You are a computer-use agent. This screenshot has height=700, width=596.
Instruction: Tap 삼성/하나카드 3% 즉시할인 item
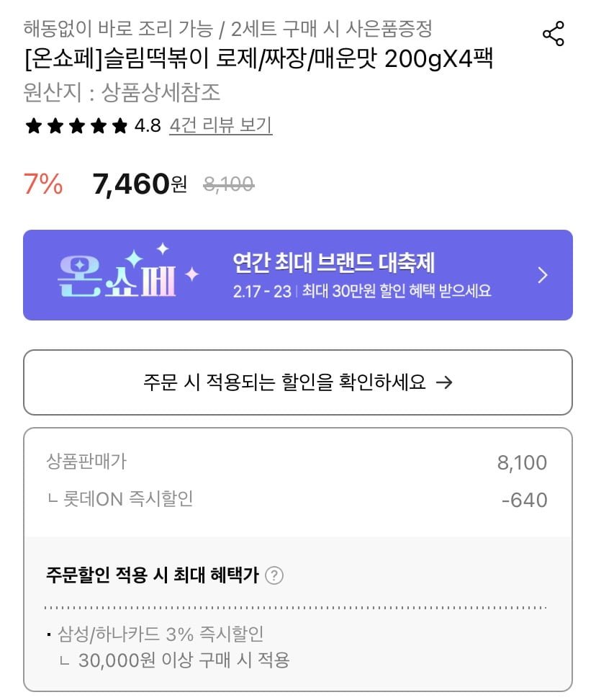(x=161, y=634)
